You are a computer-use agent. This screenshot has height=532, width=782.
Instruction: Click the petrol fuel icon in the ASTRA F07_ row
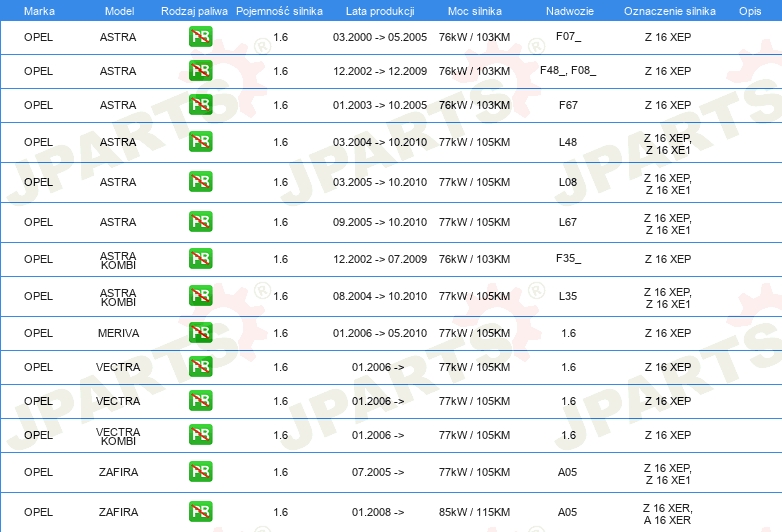point(200,37)
